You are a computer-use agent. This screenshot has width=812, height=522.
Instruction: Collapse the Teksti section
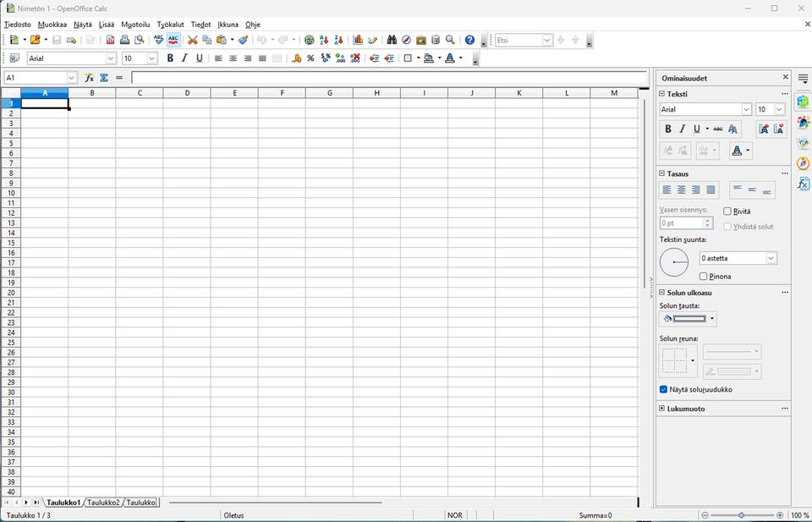(661, 94)
